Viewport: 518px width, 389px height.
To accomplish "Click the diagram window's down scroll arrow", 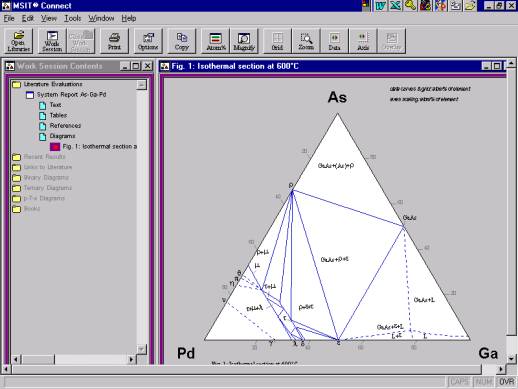I will [511, 359].
